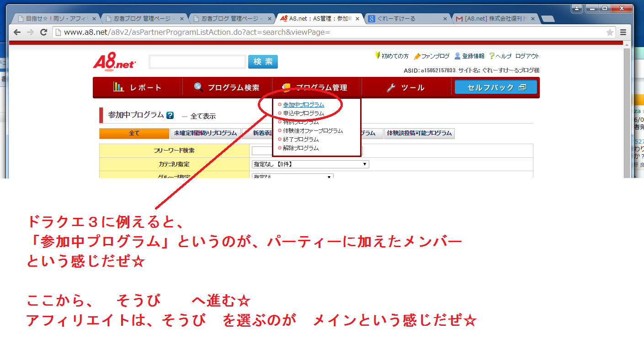Click the 全て表示 link
Screen dimensions: 644x340
point(203,116)
